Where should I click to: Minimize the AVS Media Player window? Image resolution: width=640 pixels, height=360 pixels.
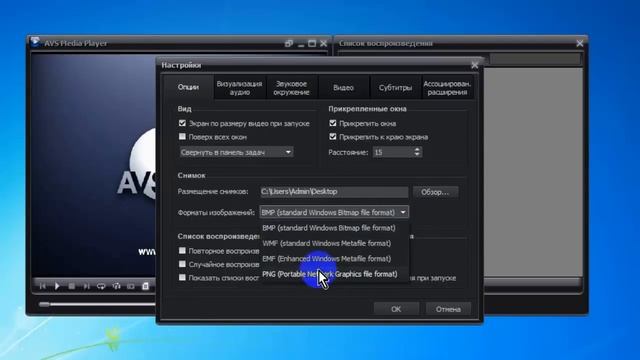coord(301,44)
